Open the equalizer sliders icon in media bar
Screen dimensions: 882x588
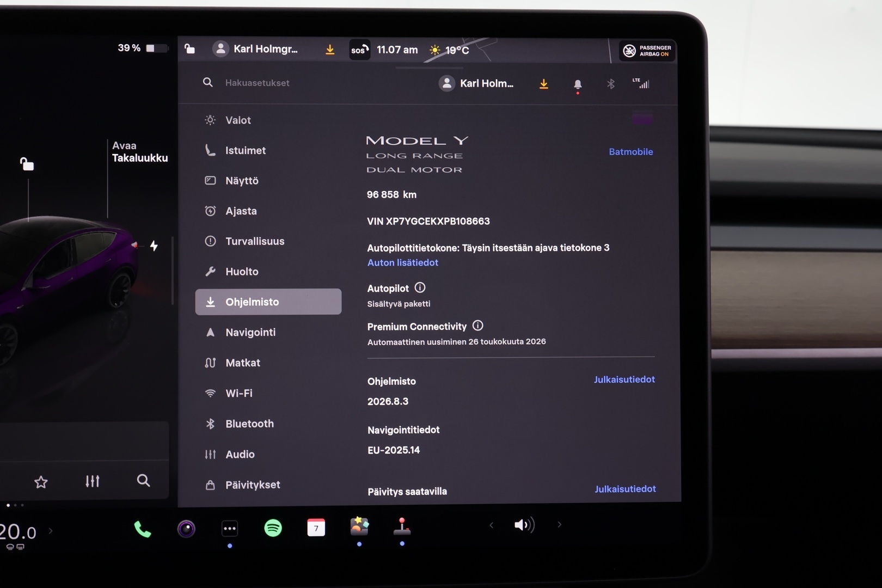click(x=93, y=481)
